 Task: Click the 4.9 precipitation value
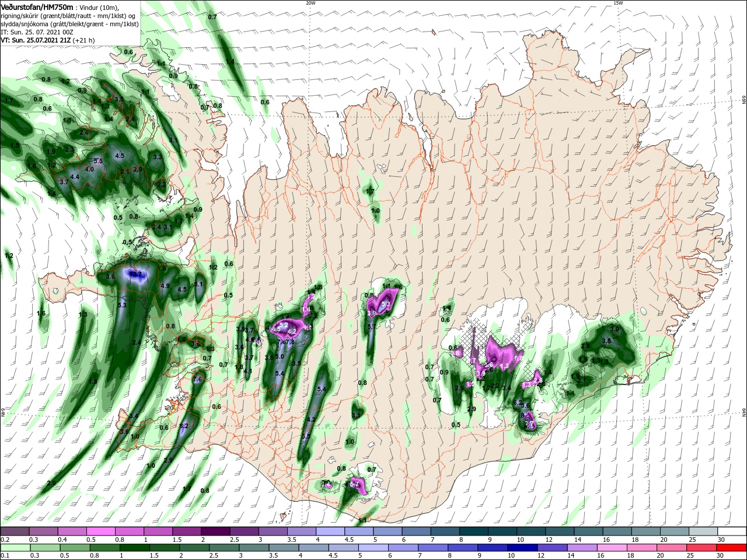point(165,286)
